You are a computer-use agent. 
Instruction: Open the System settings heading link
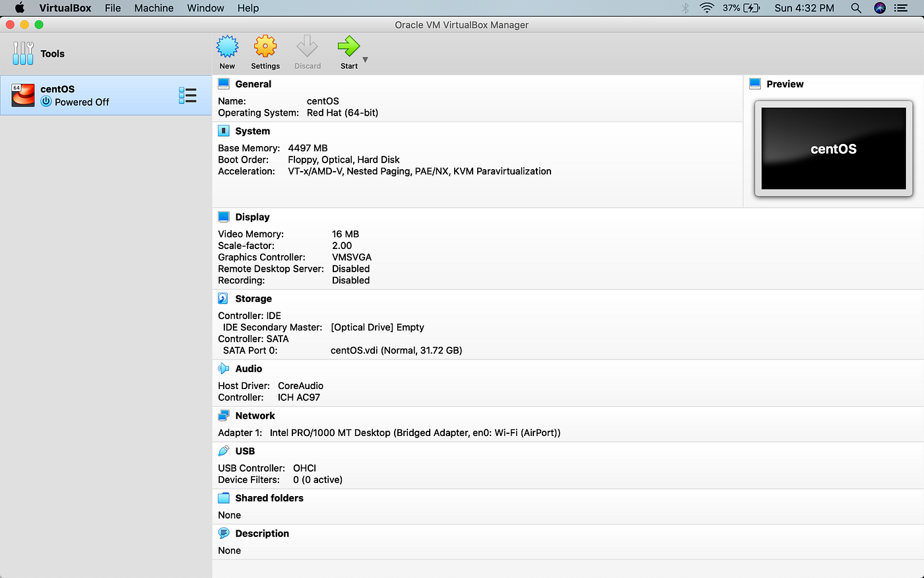coord(253,131)
